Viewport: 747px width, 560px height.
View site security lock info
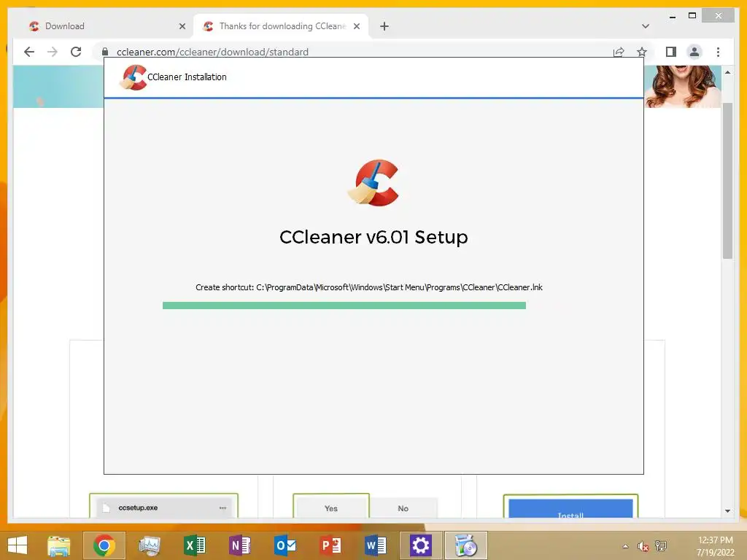click(x=105, y=52)
